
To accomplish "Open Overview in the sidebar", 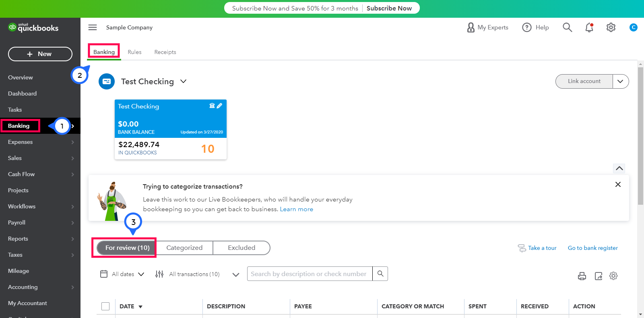I will tap(21, 77).
